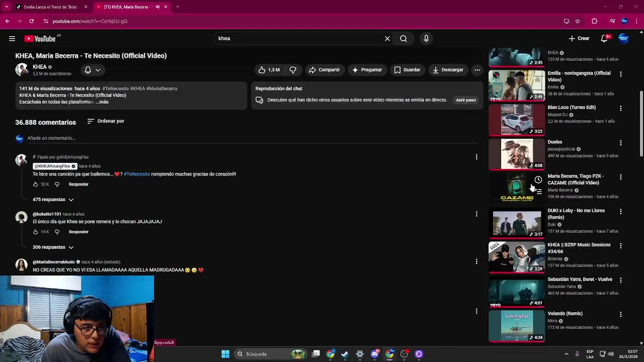The height and width of the screenshot is (362, 644).
Task: Mute the KHEA tab via speaker icon
Action: (x=157, y=7)
